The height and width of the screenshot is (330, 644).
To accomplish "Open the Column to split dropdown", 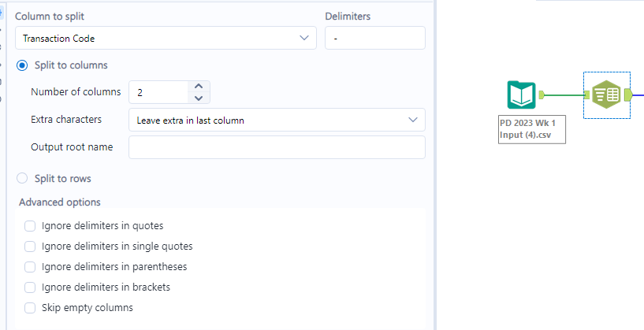I will (x=166, y=38).
